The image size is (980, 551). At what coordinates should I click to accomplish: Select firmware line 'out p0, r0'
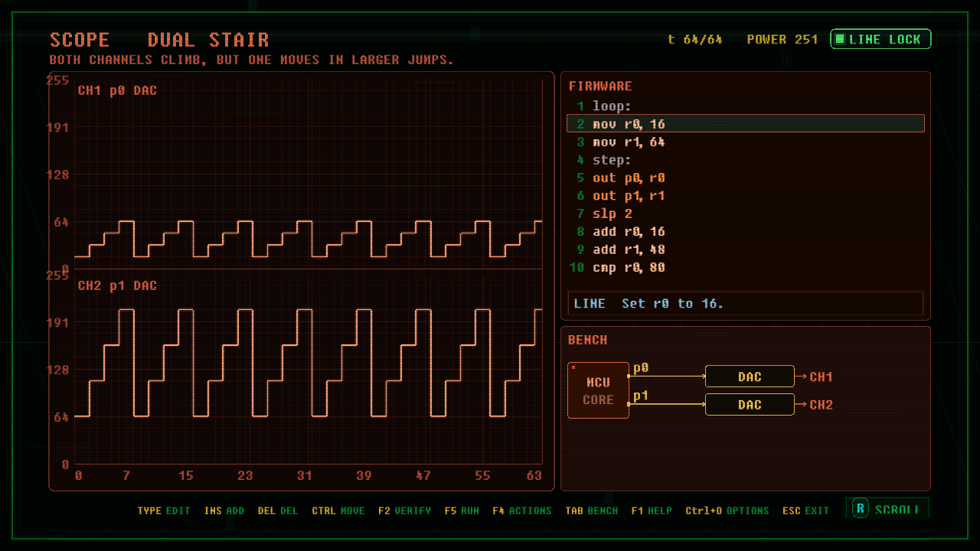coord(745,178)
